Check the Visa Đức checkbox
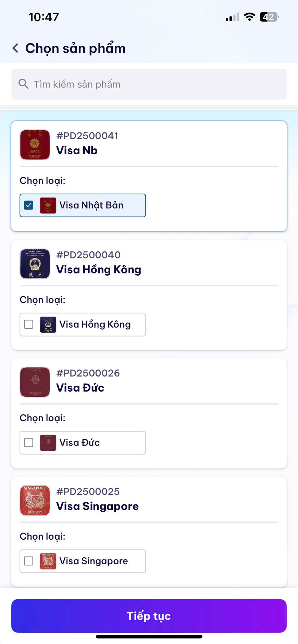This screenshot has height=644, width=298. pyautogui.click(x=29, y=443)
